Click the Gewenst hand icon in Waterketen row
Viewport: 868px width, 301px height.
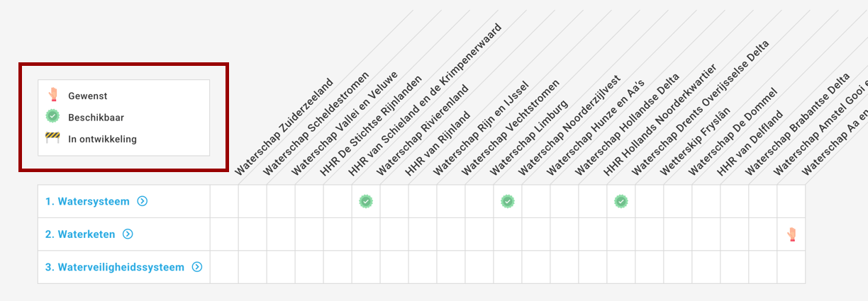point(791,234)
